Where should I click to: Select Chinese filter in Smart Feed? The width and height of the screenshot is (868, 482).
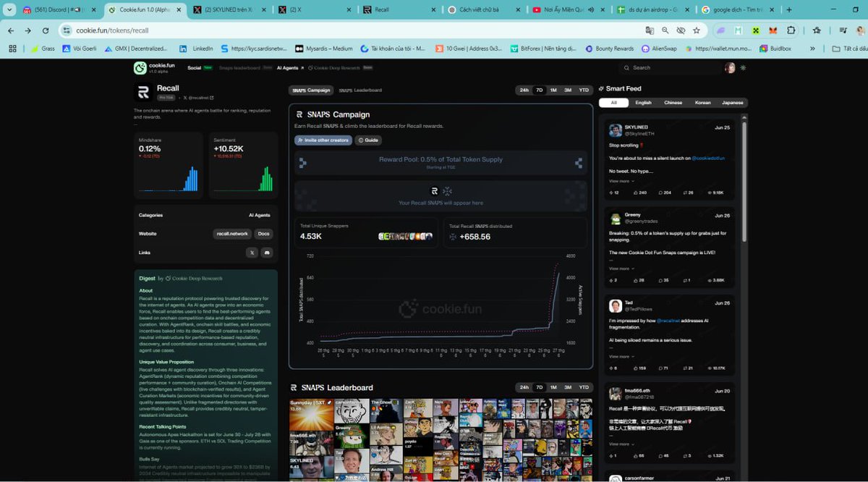pos(673,103)
